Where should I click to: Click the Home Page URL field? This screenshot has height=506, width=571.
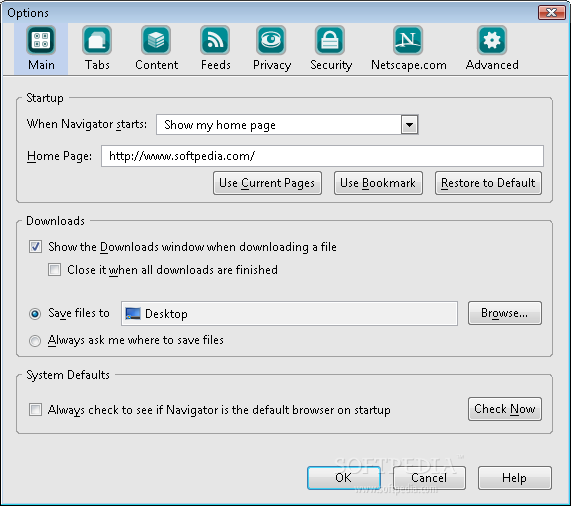click(322, 156)
